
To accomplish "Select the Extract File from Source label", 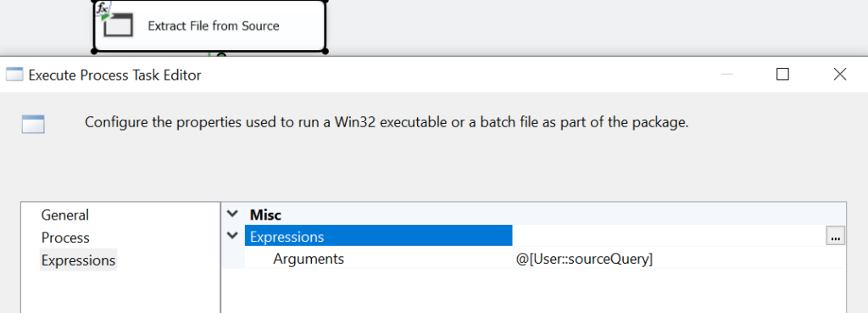I will click(x=214, y=26).
